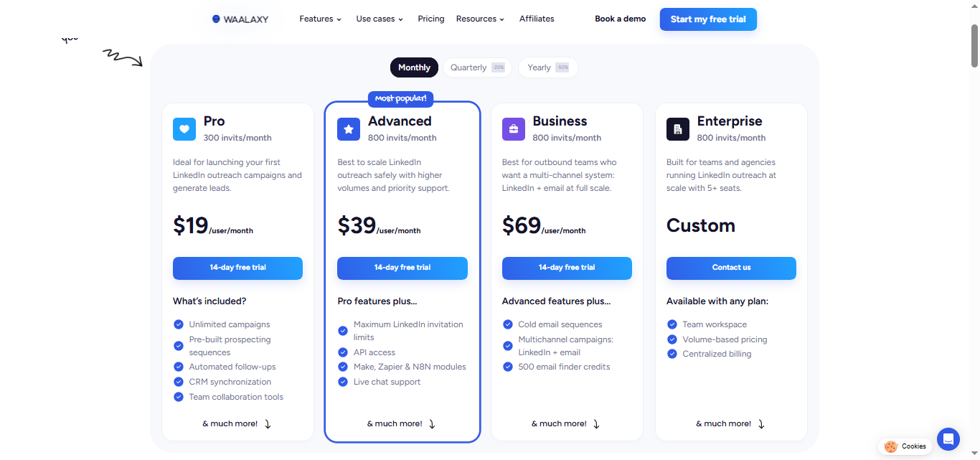Expand '& much more!' in Advanced plan
980x460 pixels.
(x=402, y=424)
